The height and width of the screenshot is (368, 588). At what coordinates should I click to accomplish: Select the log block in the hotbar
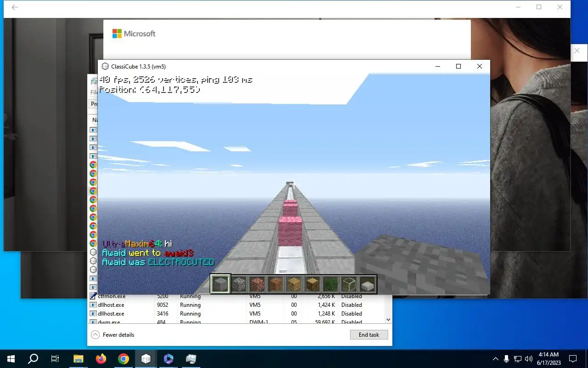click(312, 285)
